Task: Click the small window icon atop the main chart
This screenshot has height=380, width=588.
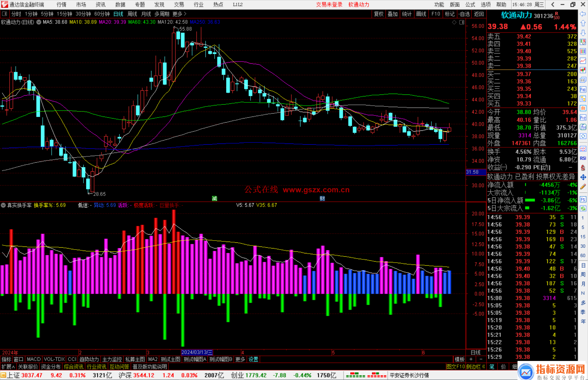Action: tap(462, 22)
